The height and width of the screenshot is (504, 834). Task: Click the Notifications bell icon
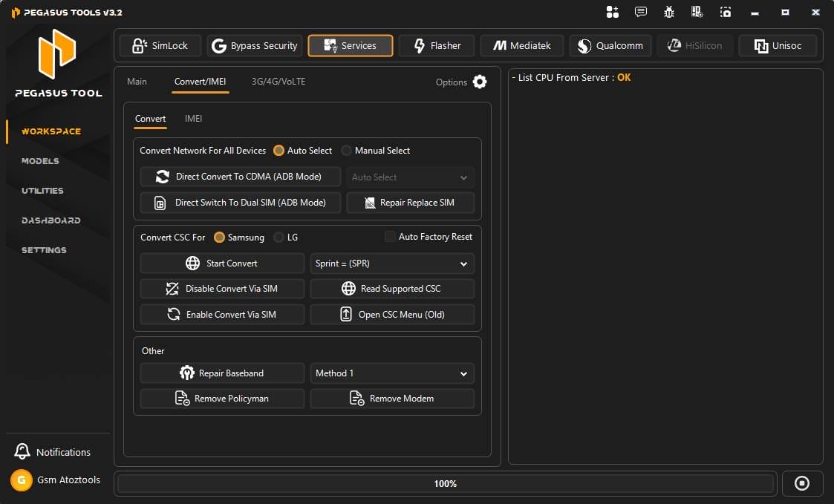22,451
